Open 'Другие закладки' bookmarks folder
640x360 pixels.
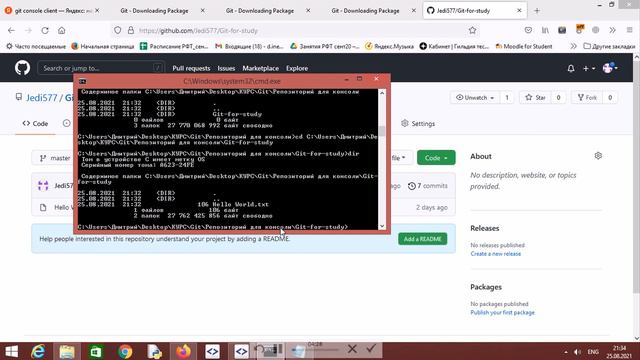coord(609,47)
